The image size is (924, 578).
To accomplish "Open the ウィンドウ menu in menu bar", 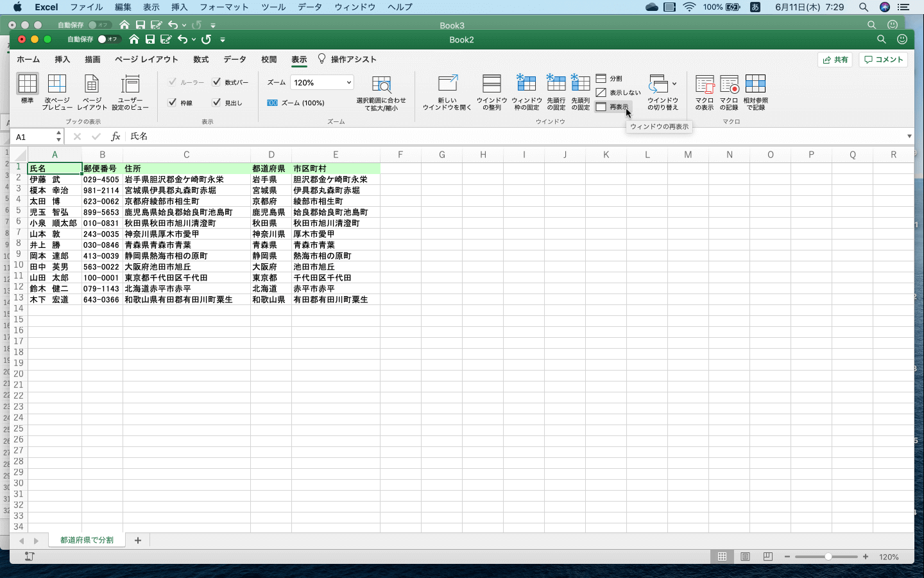I will tap(355, 7).
